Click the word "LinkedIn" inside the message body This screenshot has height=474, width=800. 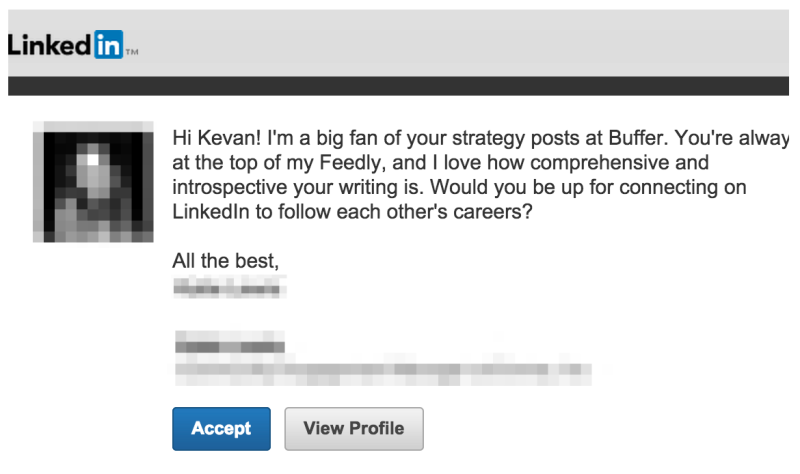coord(211,212)
